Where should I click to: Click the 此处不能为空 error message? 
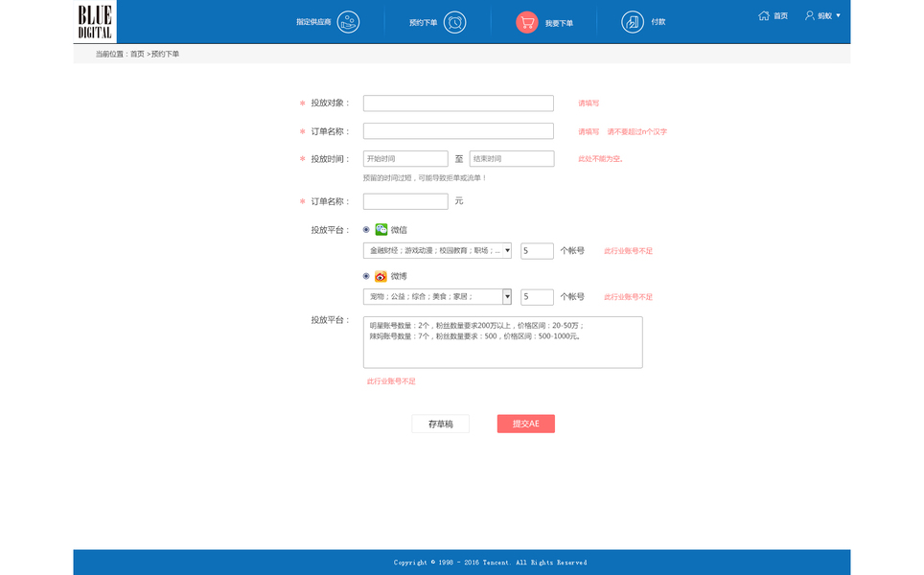click(600, 159)
